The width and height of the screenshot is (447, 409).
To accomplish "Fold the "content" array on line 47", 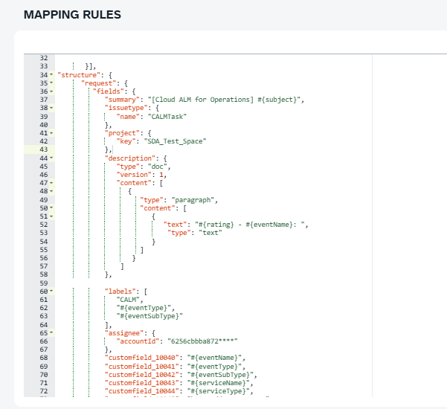I will 51,183.
